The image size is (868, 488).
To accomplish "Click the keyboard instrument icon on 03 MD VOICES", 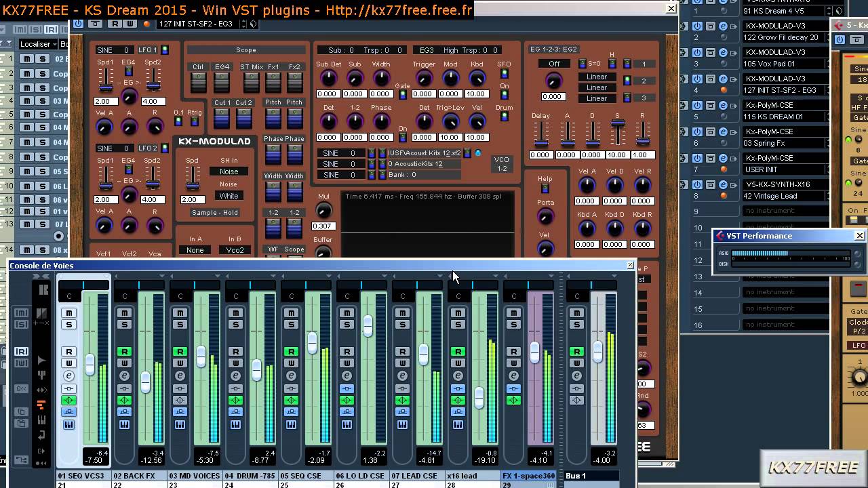I will (180, 425).
